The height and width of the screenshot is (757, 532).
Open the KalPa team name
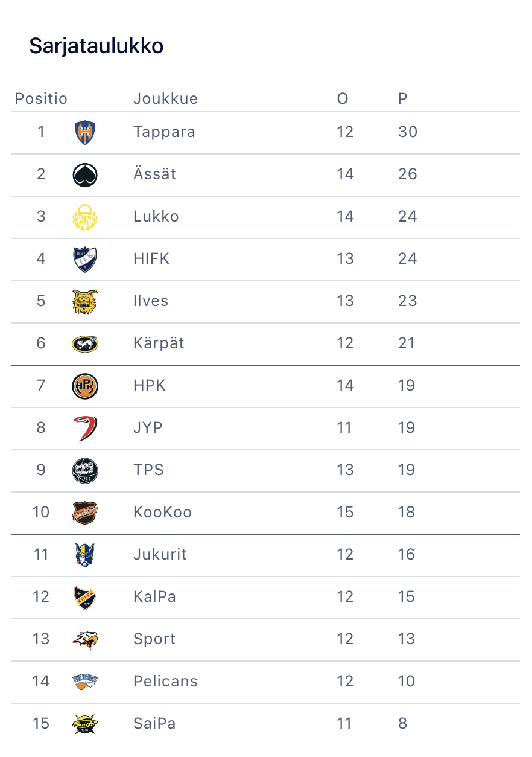pyautogui.click(x=154, y=597)
